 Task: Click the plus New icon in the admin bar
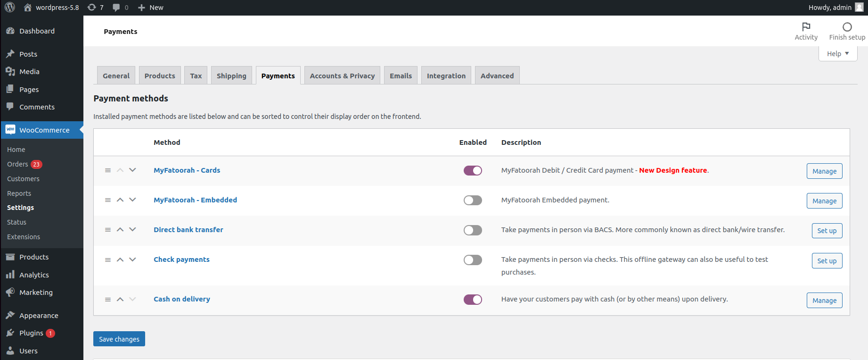point(141,8)
